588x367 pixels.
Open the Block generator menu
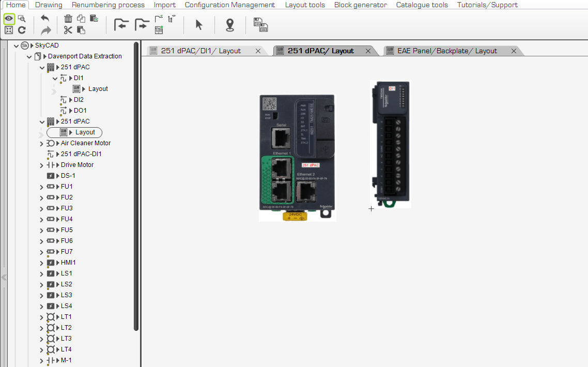[x=362, y=5]
